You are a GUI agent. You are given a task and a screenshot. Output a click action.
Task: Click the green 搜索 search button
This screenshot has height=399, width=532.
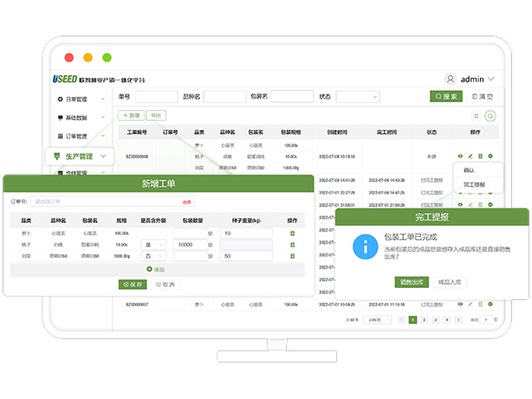coord(446,96)
